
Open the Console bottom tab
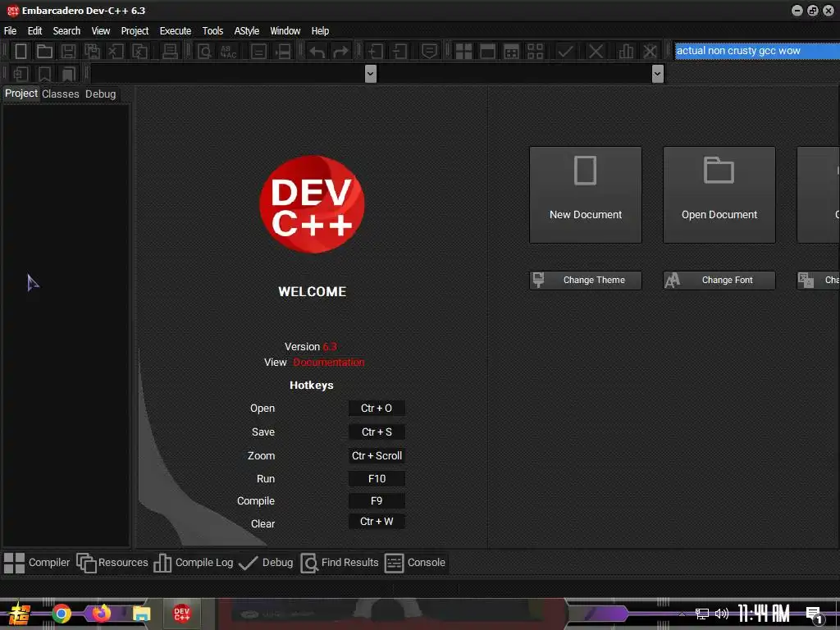pos(415,563)
